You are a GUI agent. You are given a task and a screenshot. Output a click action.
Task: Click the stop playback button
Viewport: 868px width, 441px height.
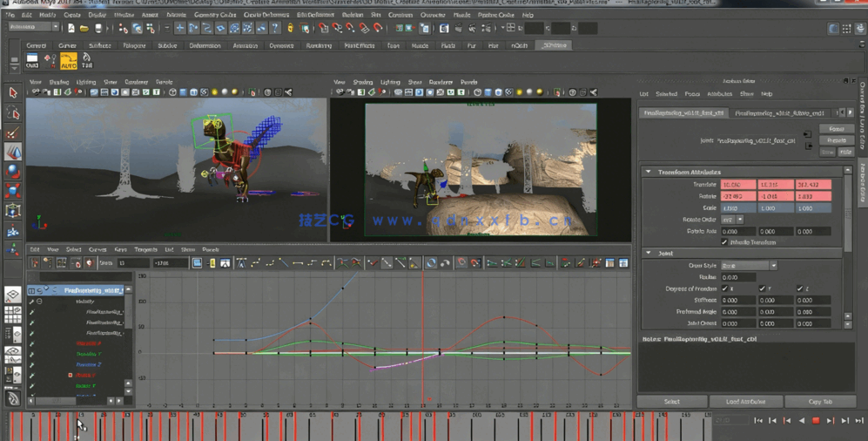816,421
